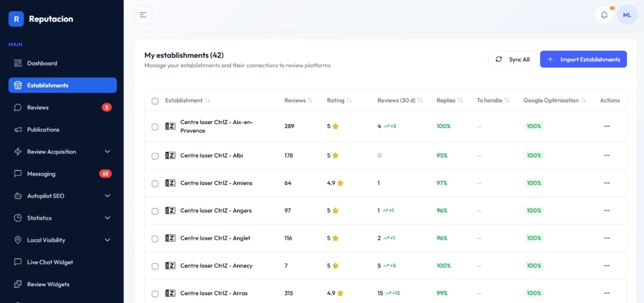Click Import Establishments button
The image size is (644, 303).
pyautogui.click(x=583, y=59)
